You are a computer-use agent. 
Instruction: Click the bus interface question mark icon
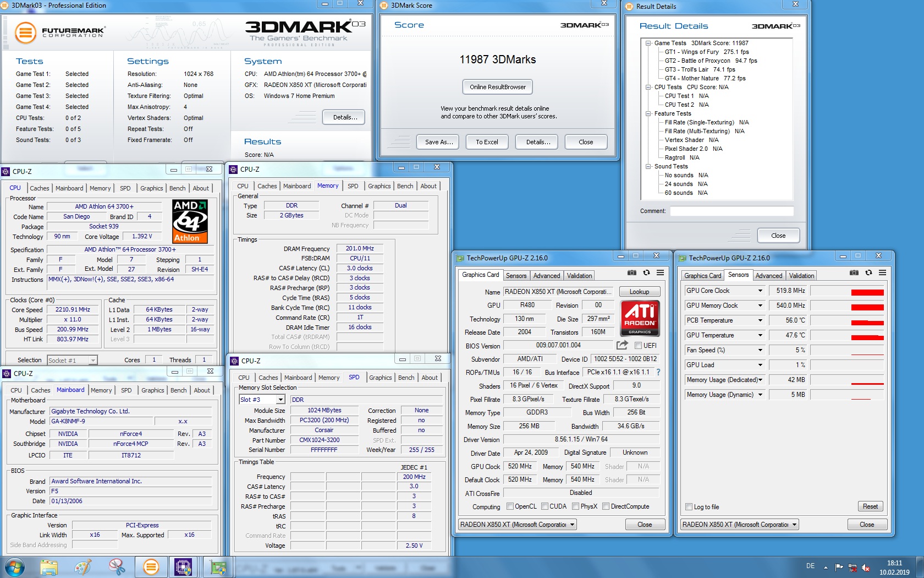point(658,372)
